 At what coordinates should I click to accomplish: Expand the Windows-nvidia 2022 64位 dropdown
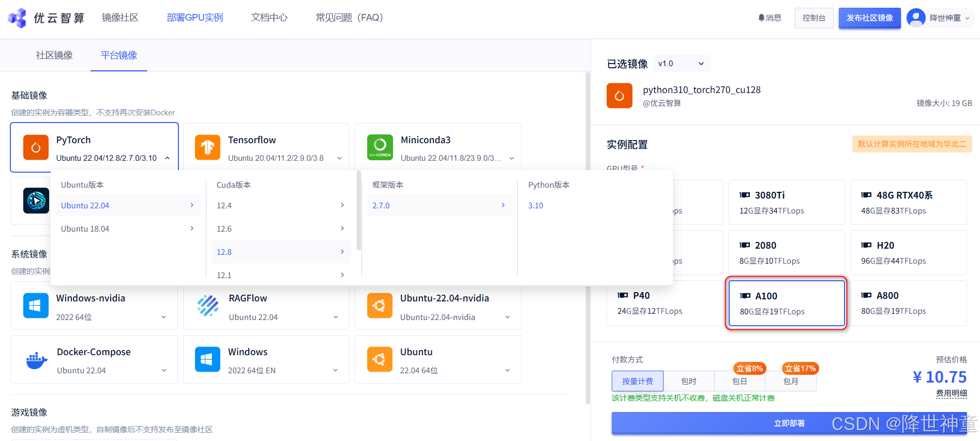(x=163, y=317)
